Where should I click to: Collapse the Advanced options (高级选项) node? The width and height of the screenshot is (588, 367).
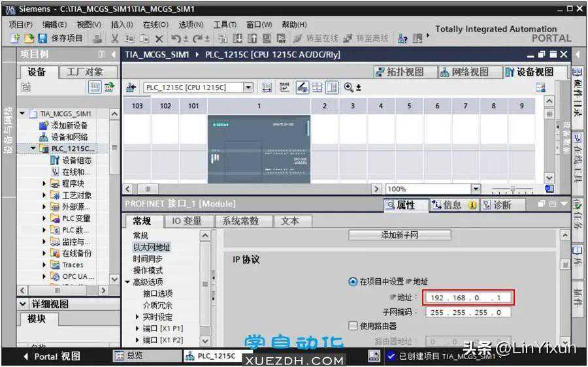(x=127, y=282)
